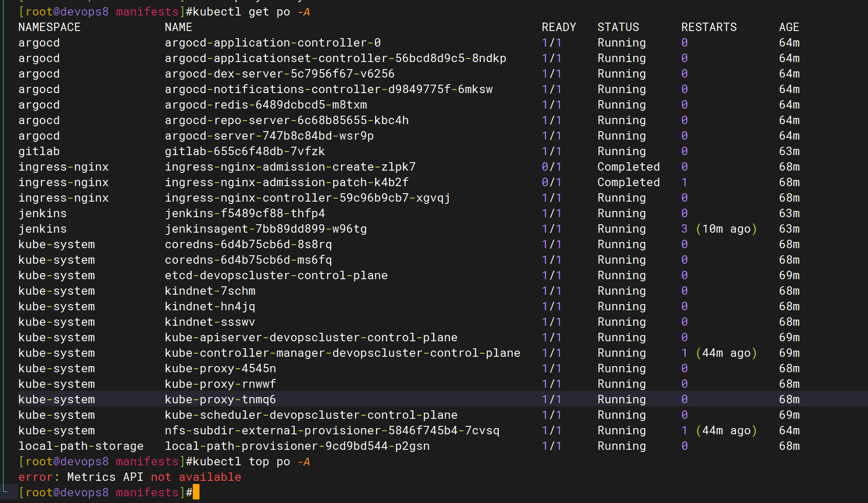868x503 pixels.
Task: Click pod name gitlab-655c6f48db-7vfzk
Action: click(x=245, y=151)
